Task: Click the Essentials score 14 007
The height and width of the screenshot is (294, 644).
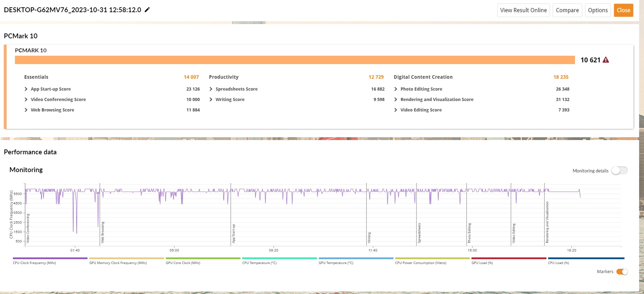Action: click(191, 77)
